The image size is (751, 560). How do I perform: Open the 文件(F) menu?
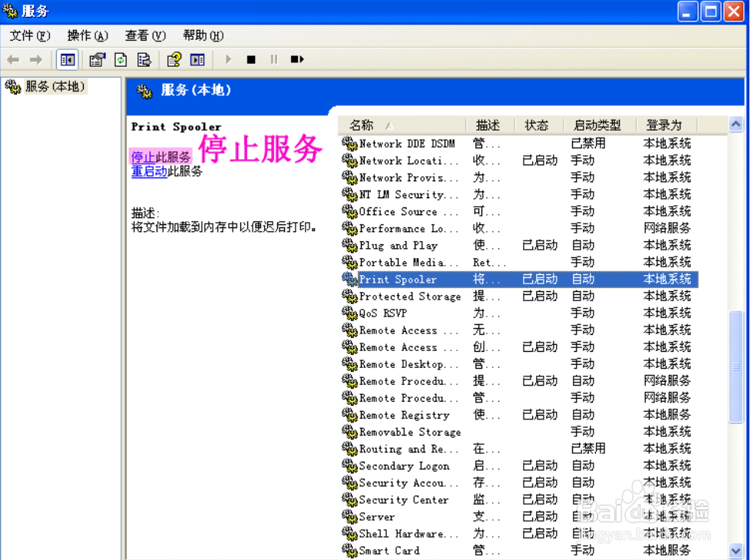(30, 36)
